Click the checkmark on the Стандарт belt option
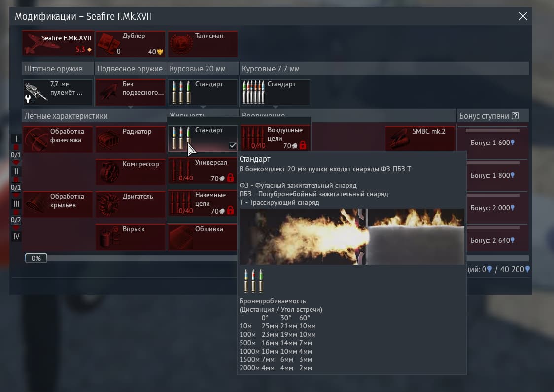The image size is (554, 392). 233,145
